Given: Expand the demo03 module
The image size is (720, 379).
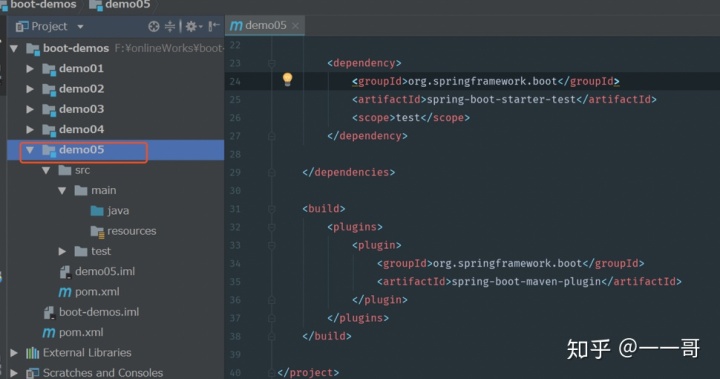Looking at the screenshot, I should (30, 109).
